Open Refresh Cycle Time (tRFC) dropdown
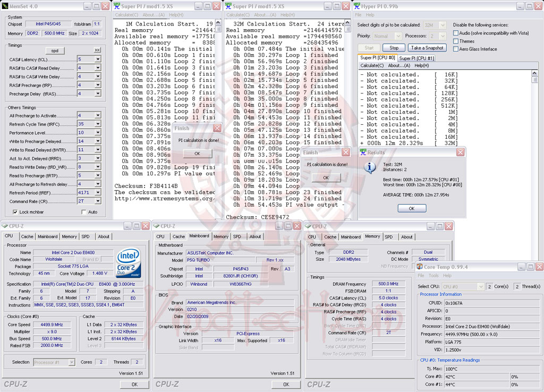This screenshot has width=544, height=392. [x=98, y=124]
